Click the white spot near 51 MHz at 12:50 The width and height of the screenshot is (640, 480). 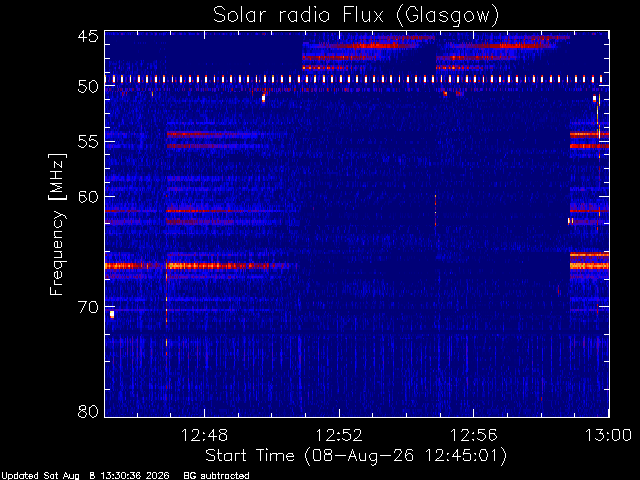point(263,98)
